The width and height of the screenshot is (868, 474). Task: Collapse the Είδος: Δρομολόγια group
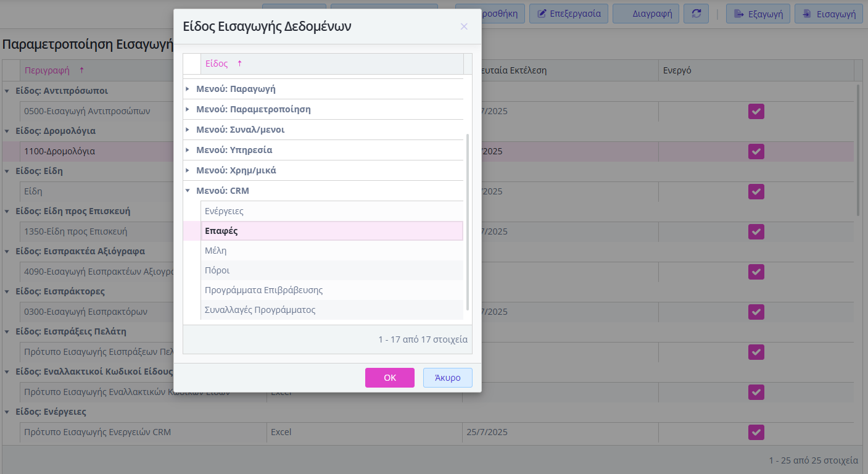point(7,131)
